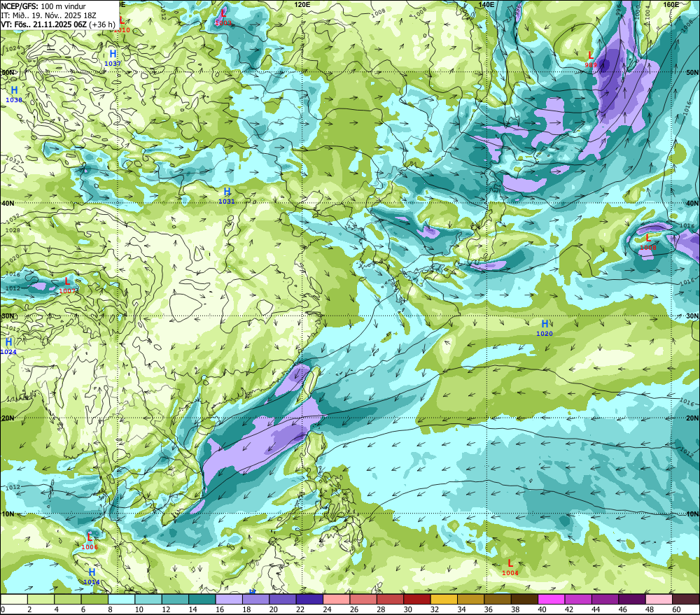Select the low pressure L 1006 marker
This screenshot has width=700, height=615.
click(90, 542)
